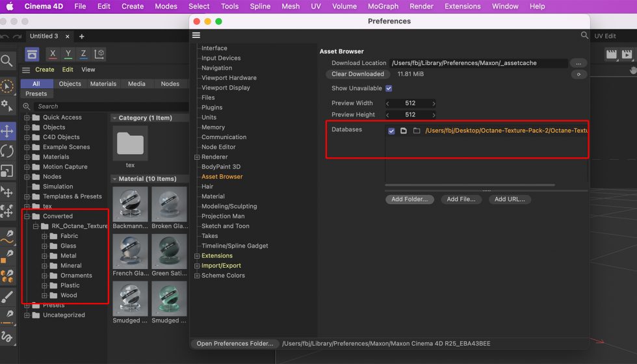Toggle the X axis lock
Screen dimensions: 637x364
53,53
